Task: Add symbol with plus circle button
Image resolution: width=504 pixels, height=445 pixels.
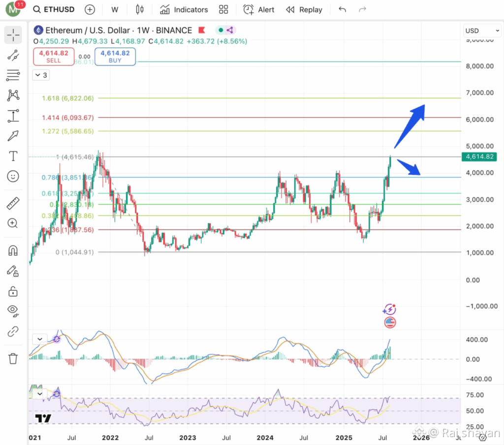Action: 90,10
